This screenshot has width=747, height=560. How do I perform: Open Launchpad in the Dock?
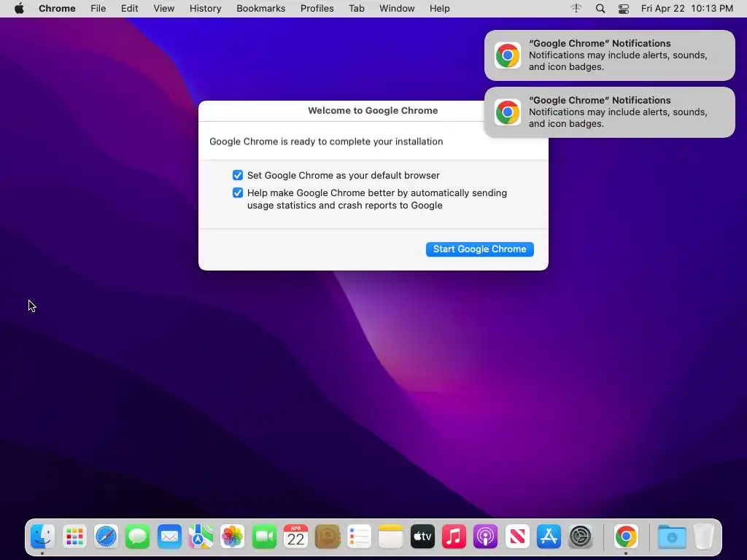click(74, 537)
